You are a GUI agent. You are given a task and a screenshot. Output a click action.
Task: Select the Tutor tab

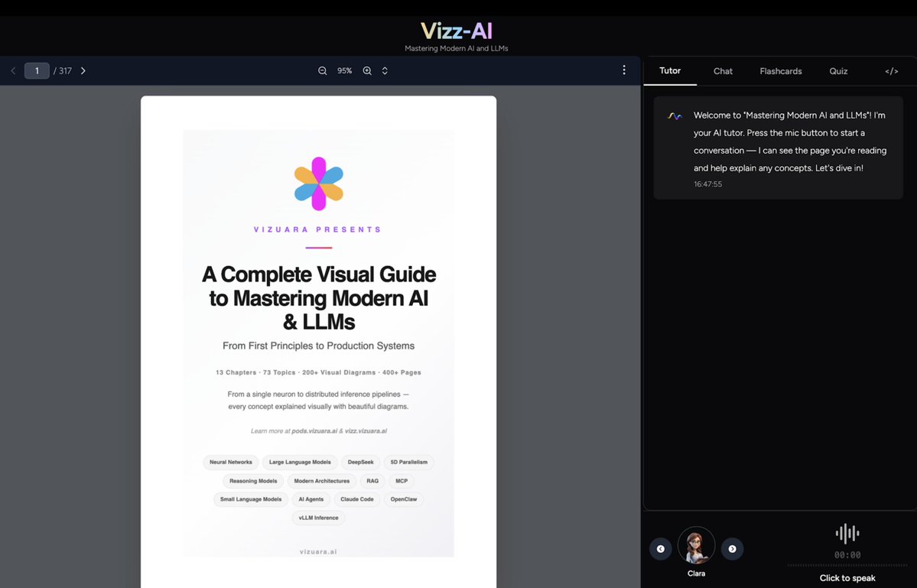click(669, 70)
